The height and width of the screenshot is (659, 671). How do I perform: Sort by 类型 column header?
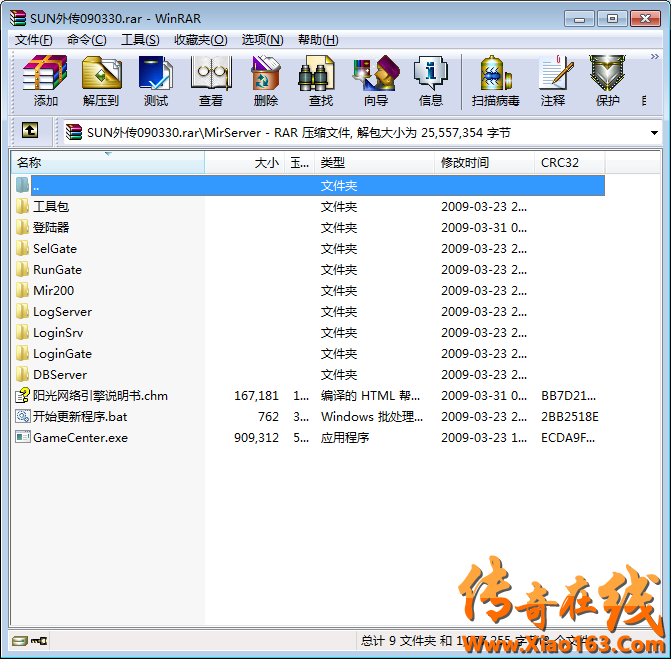pyautogui.click(x=374, y=163)
